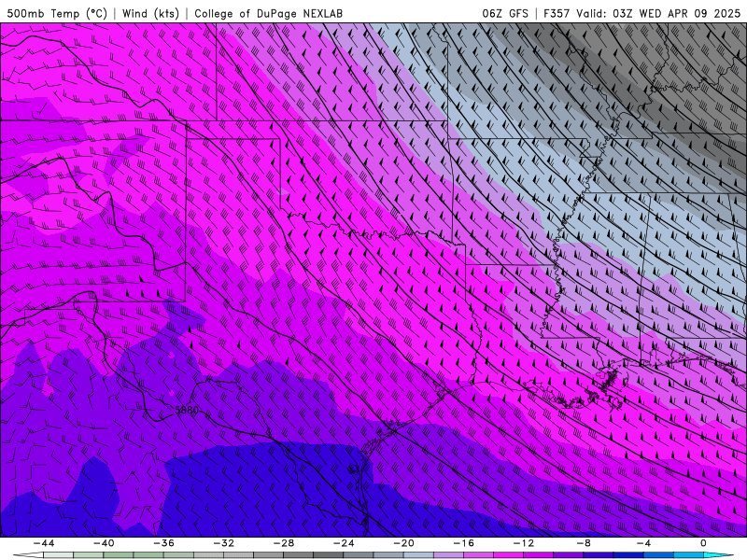The image size is (747, 560).
Task: Click the 0 colorbar scale value
Action: pos(704,543)
